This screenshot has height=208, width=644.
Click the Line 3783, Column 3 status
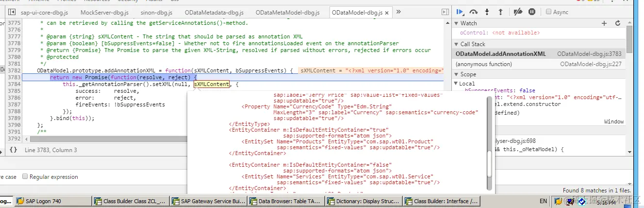click(x=51, y=150)
